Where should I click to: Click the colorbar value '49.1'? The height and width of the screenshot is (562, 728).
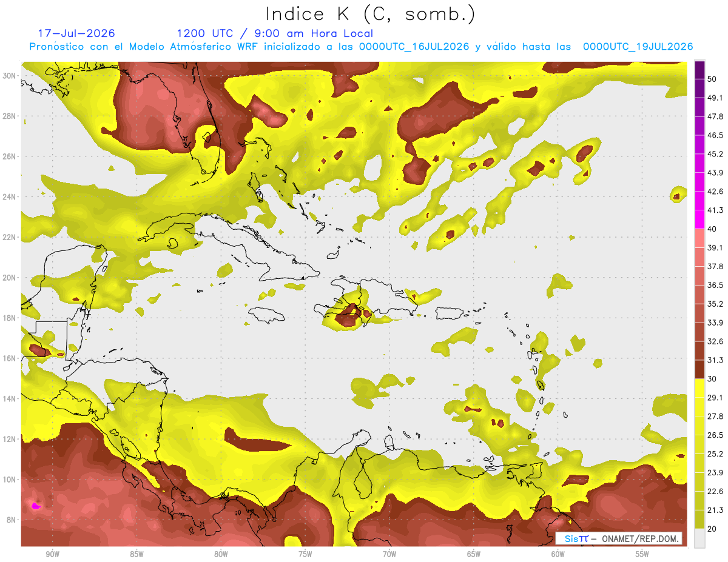715,98
